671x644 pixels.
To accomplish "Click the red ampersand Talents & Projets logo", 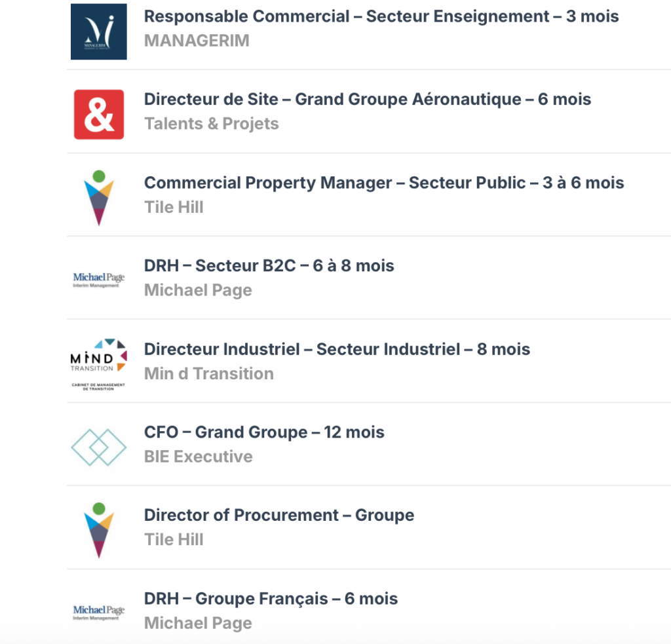I will pyautogui.click(x=99, y=115).
